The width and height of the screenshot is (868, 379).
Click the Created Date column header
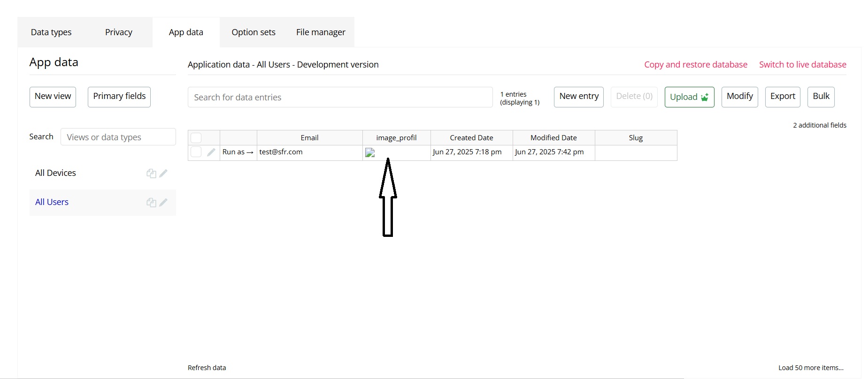[472, 138]
